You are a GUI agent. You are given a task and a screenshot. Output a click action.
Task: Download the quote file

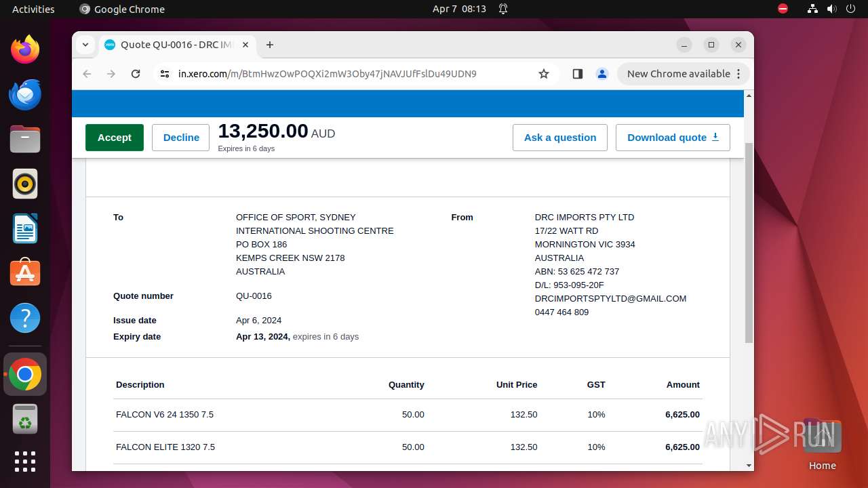coord(673,138)
